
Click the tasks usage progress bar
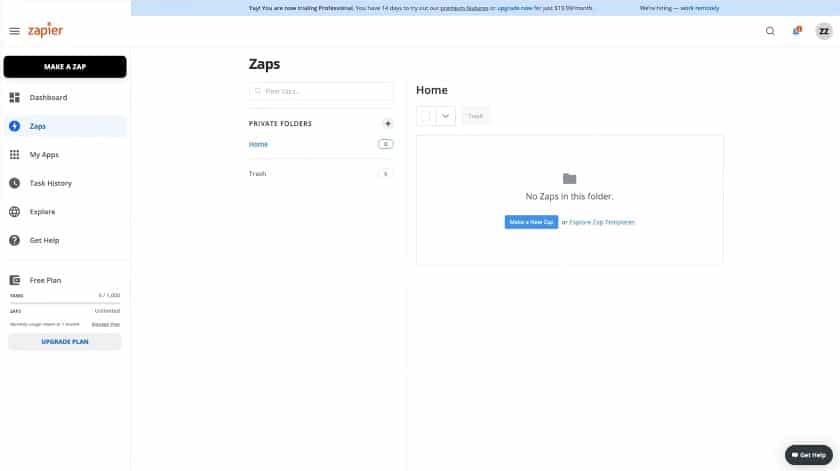(x=65, y=303)
